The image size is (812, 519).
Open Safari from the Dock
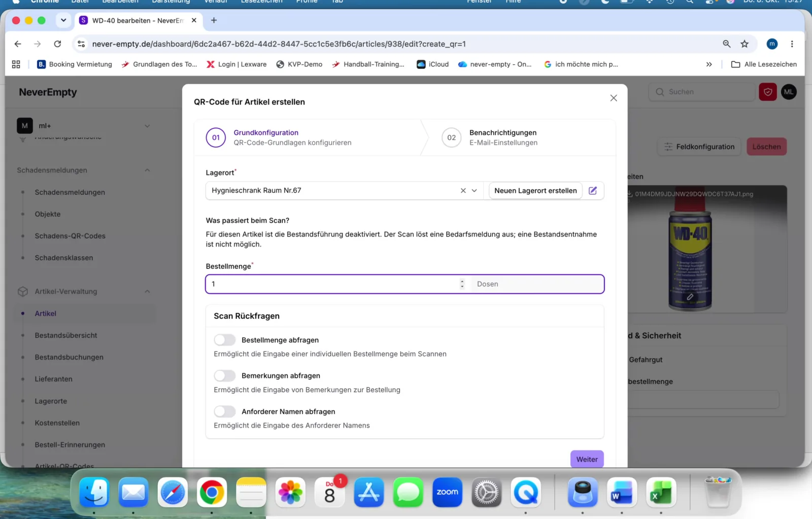(x=173, y=492)
